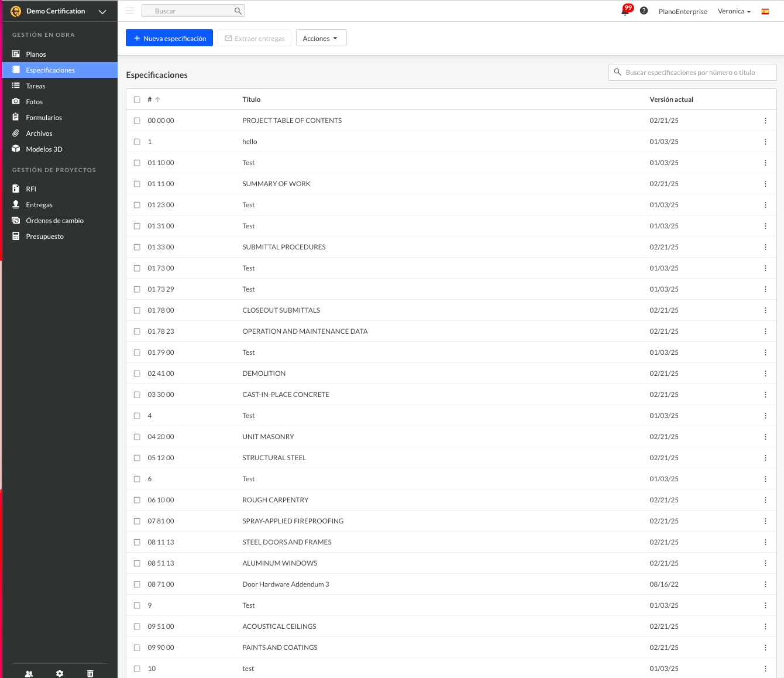The image size is (784, 678).
Task: Open the CAST-IN-PLACE CONCRETE specification
Action: pyautogui.click(x=286, y=395)
